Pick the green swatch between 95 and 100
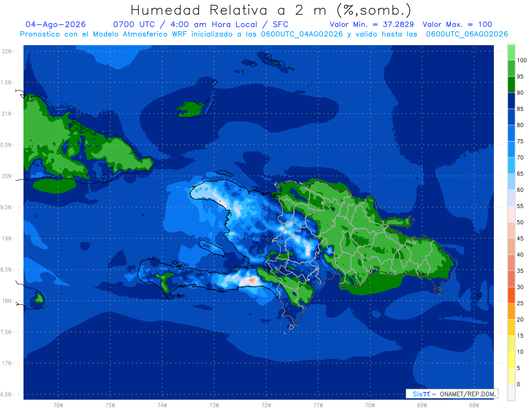Image resolution: width=532 pixels, height=411 pixels. [x=511, y=68]
